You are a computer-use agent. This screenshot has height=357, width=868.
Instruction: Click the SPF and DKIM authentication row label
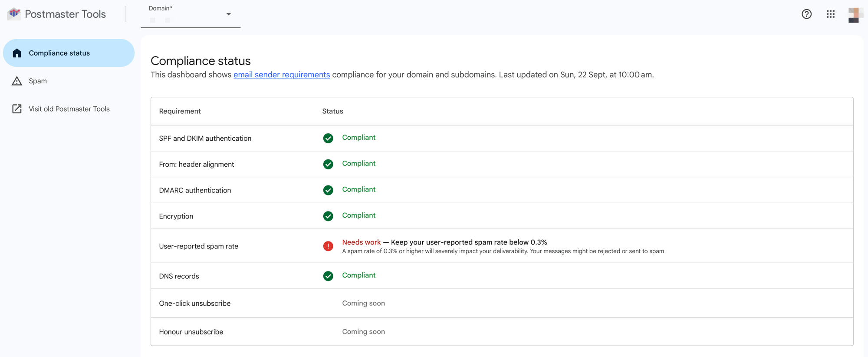tap(205, 138)
